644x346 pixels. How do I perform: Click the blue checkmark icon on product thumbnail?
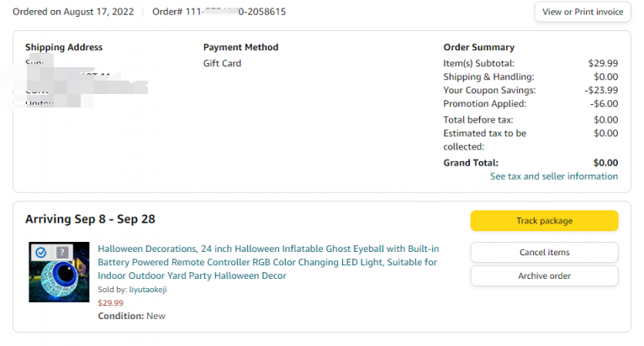[41, 252]
